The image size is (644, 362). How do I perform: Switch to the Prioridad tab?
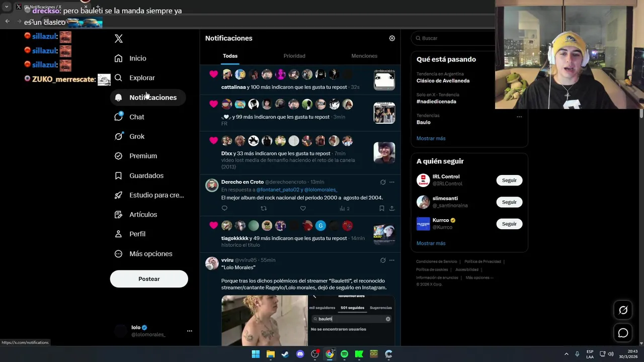pyautogui.click(x=294, y=56)
